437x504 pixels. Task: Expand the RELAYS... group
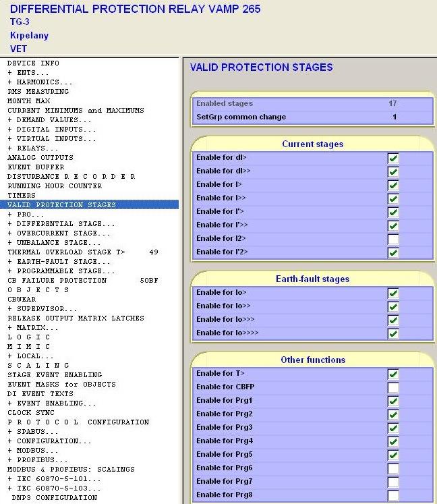tap(33, 148)
